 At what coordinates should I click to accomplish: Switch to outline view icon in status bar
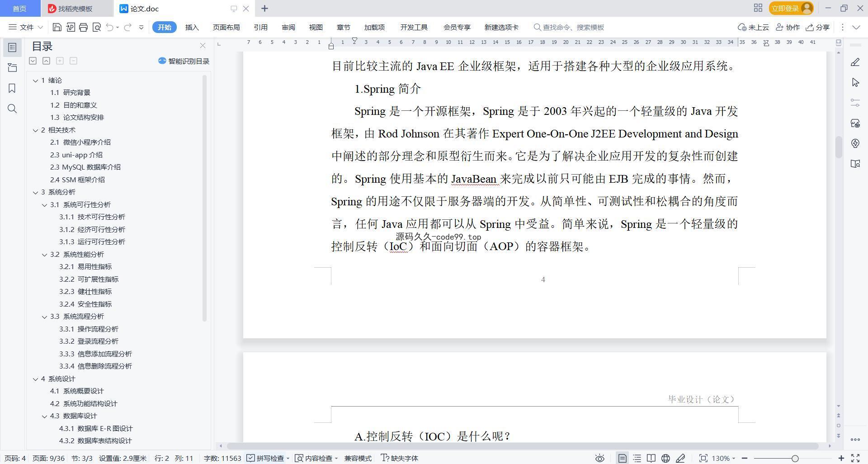coord(637,458)
